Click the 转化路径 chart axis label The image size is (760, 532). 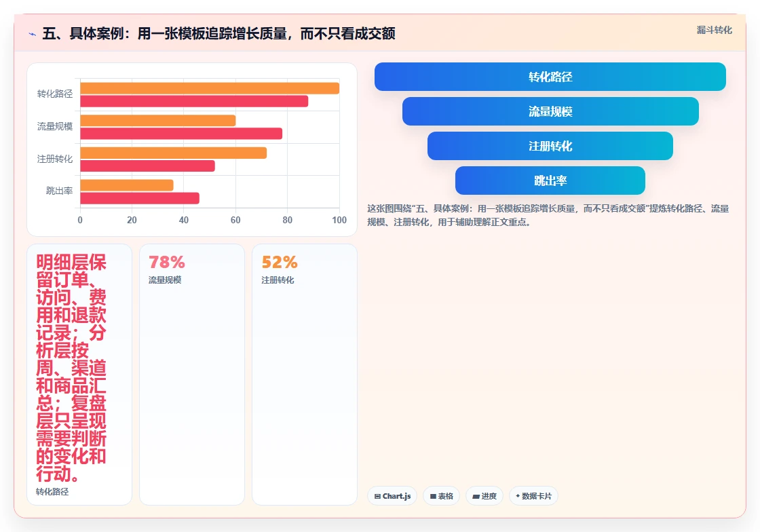pos(55,94)
